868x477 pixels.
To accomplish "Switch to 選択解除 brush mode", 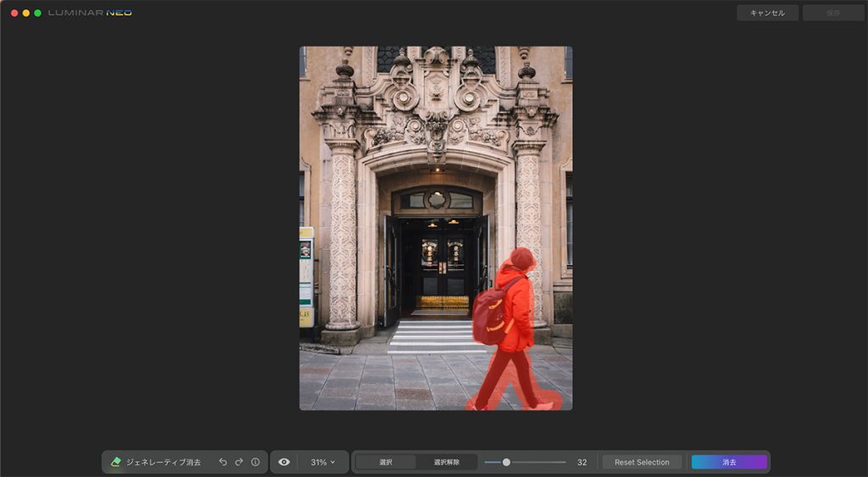I will tap(446, 462).
